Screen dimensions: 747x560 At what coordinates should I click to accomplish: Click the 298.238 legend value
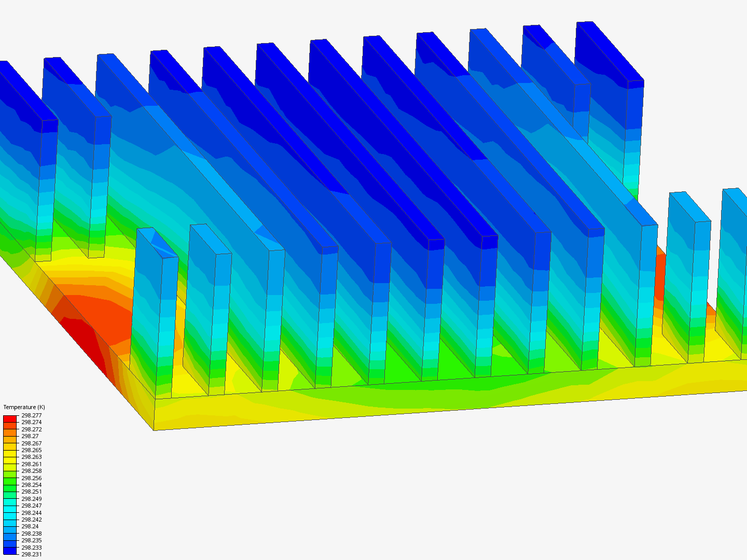[32, 534]
